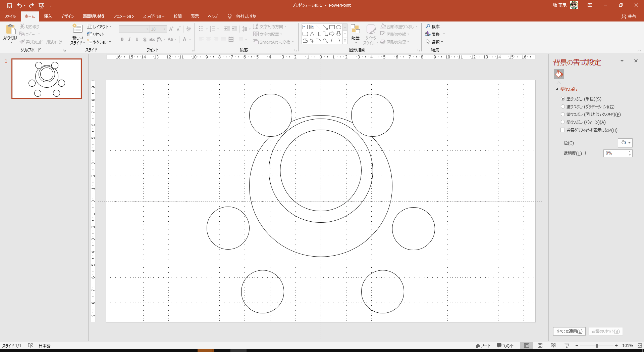Viewport: 644px width, 352px height.
Task: Open the レイアウト layout dropdown
Action: pyautogui.click(x=99, y=27)
